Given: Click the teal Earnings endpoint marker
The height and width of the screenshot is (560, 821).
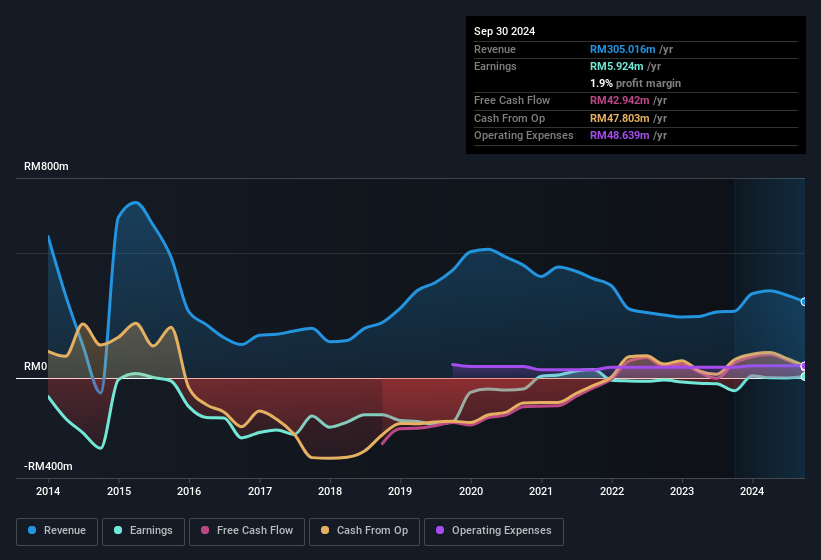Looking at the screenshot, I should (x=804, y=376).
